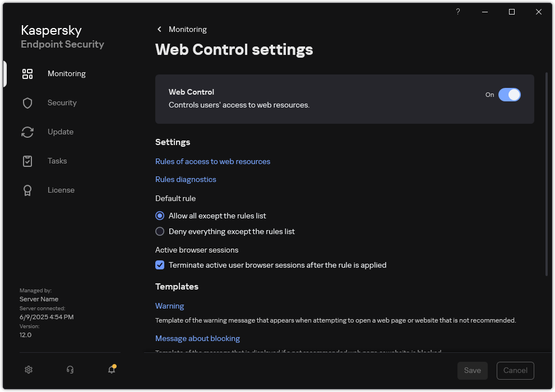Select the Security shield icon
The width and height of the screenshot is (555, 392).
[27, 102]
